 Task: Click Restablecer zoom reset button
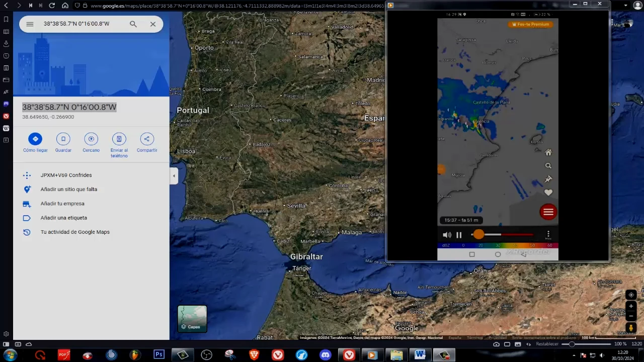coord(547,344)
